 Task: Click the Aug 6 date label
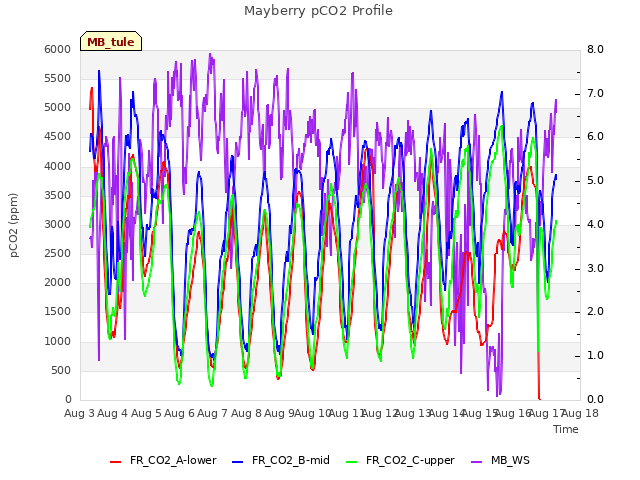tap(179, 413)
